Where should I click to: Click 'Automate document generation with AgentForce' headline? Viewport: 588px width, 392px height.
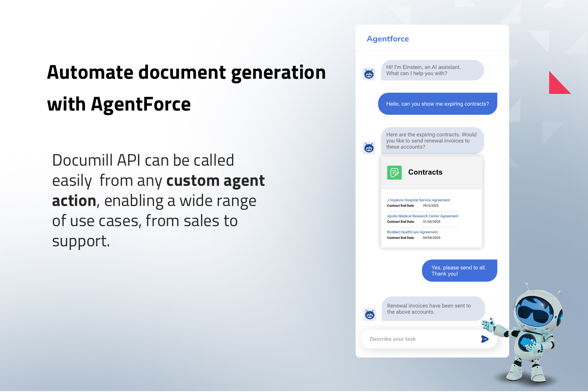(186, 88)
